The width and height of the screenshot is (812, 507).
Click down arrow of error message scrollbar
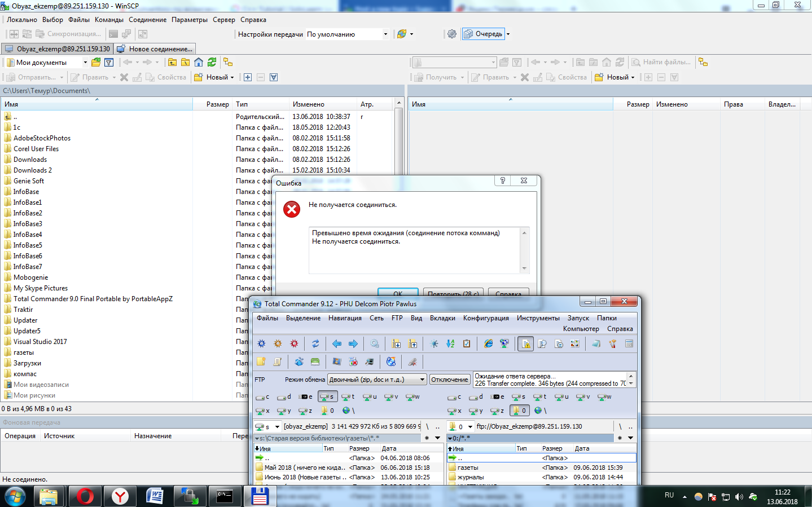coord(525,268)
